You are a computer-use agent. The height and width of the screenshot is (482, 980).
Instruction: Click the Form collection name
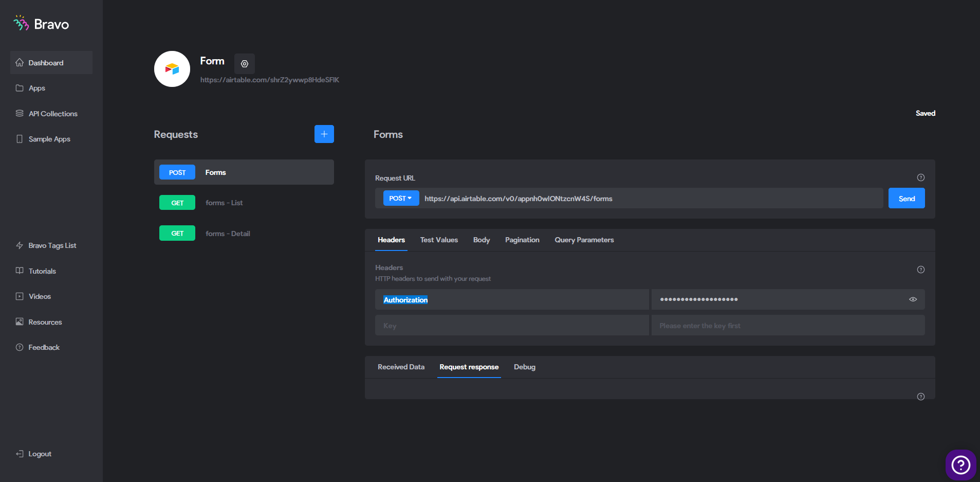click(x=212, y=61)
